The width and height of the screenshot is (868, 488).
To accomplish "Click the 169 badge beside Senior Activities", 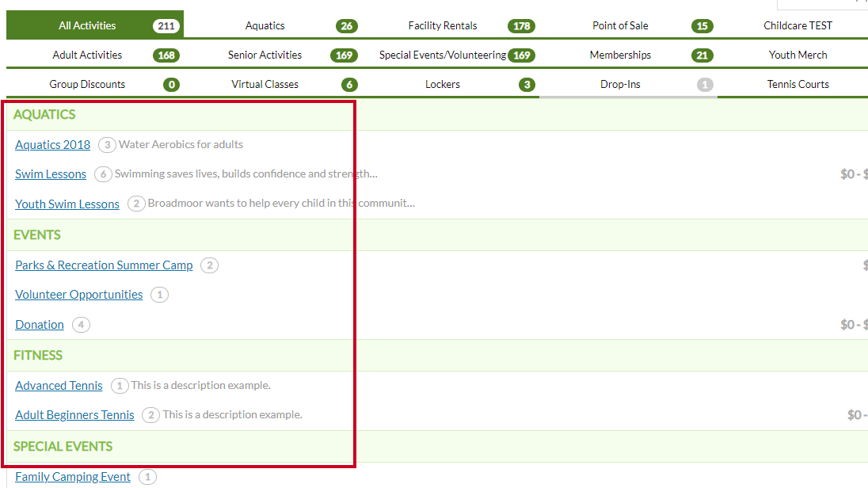I will [344, 55].
